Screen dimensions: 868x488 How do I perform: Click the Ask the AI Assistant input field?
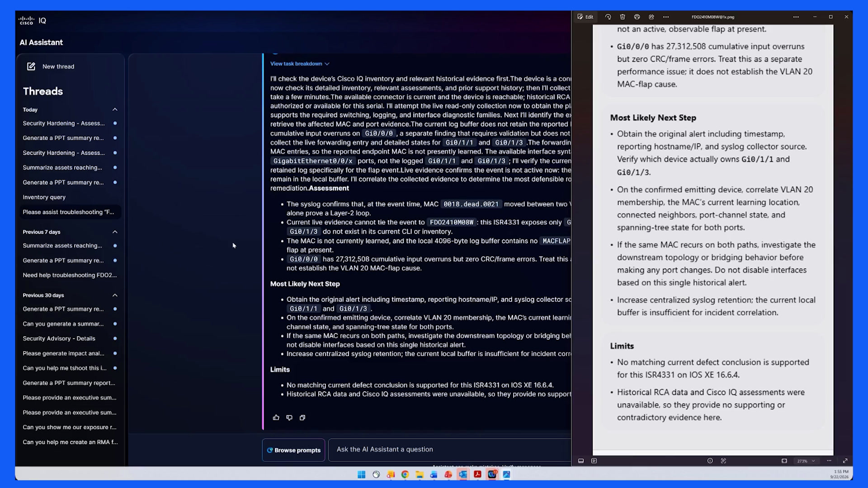coord(450,450)
